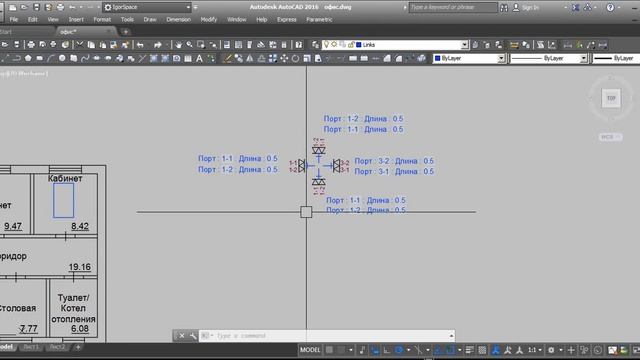Select the Mirror modify tool
The height and width of the screenshot is (360, 640).
250,58
